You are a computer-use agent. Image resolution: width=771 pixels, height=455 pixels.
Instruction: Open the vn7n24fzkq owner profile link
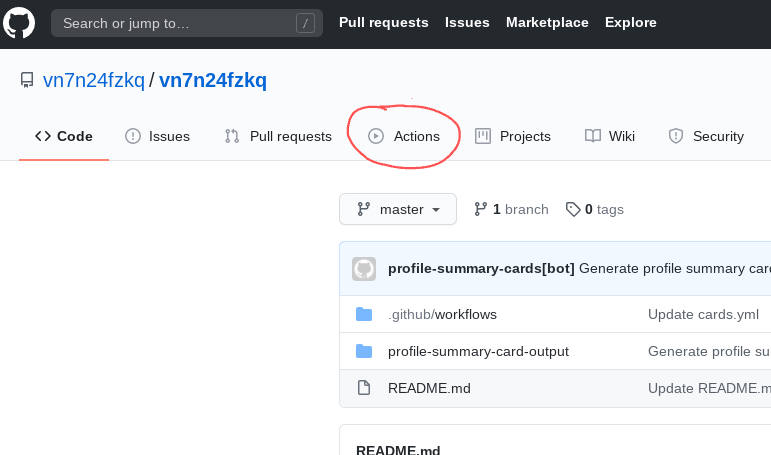click(93, 81)
